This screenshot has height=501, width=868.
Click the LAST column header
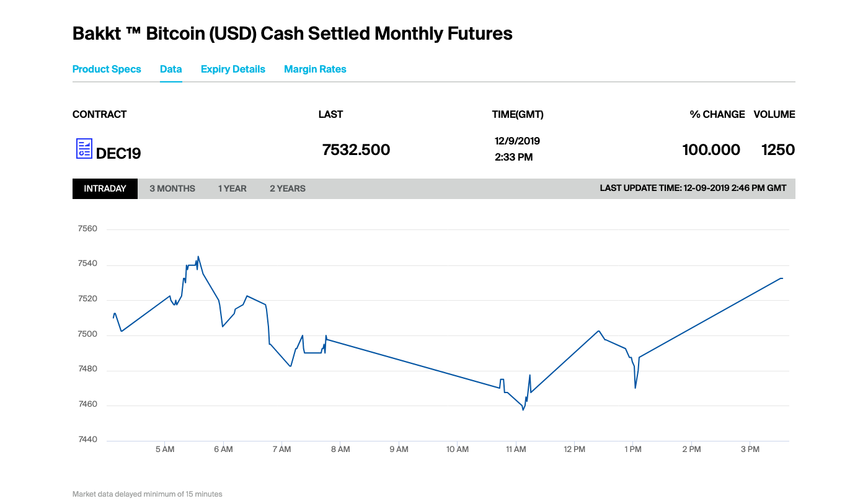click(330, 114)
